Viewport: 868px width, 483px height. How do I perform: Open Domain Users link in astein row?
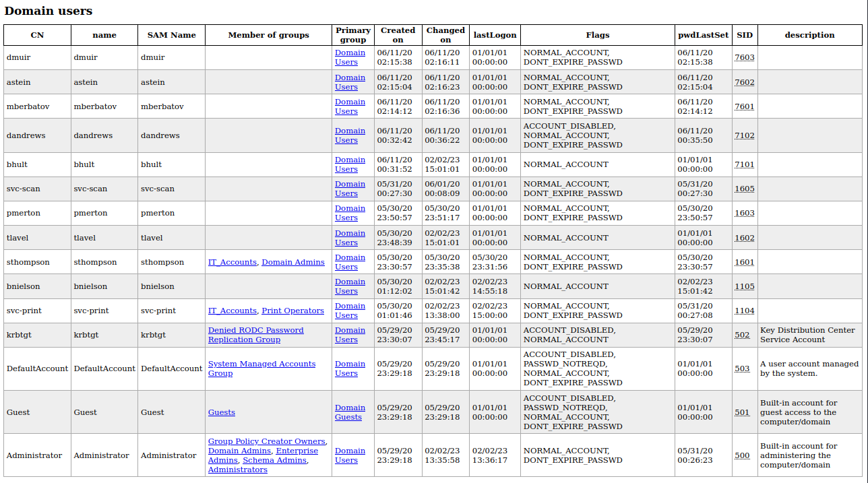350,82
